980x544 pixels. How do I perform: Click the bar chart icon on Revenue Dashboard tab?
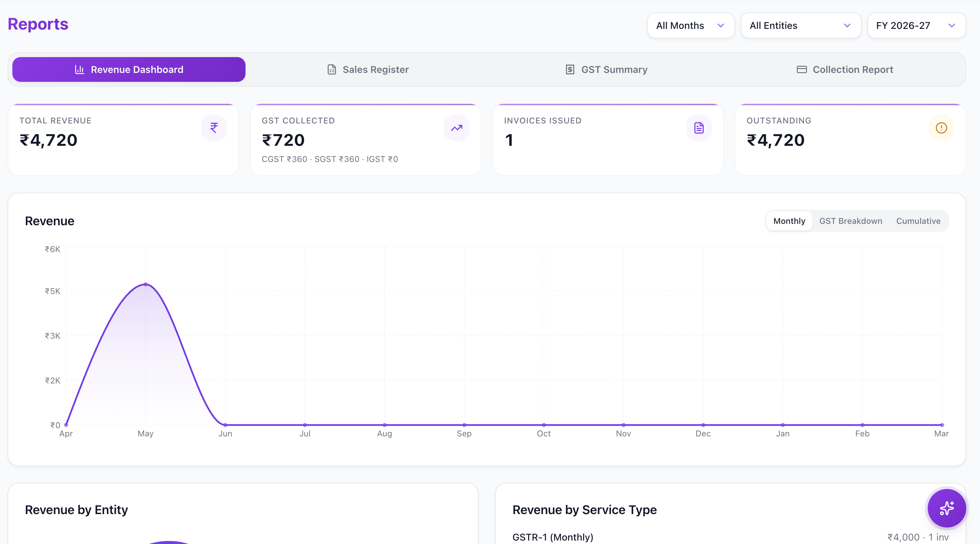click(x=79, y=69)
